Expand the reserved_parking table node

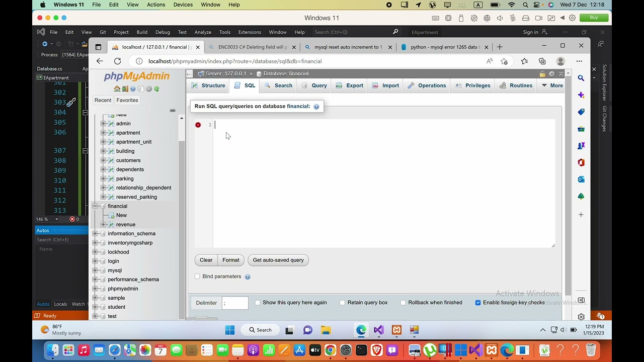click(x=104, y=197)
